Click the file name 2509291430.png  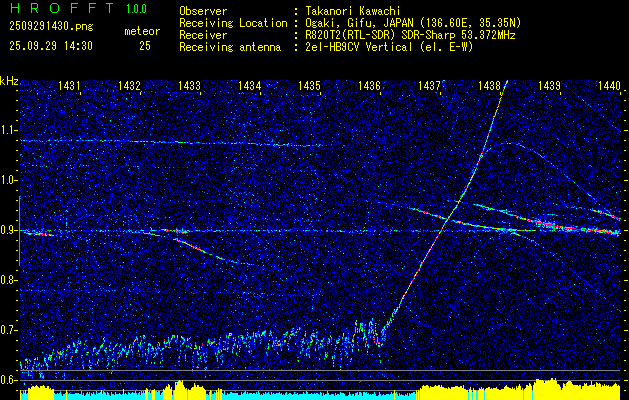click(51, 26)
